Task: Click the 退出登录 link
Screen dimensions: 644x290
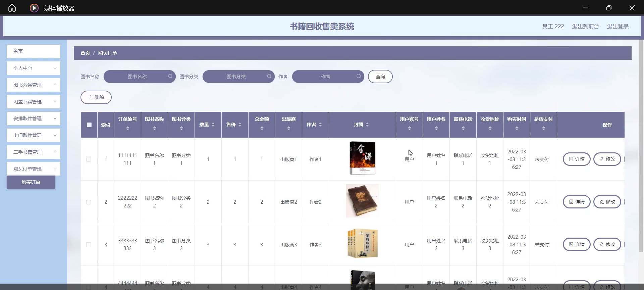Action: coord(618,26)
